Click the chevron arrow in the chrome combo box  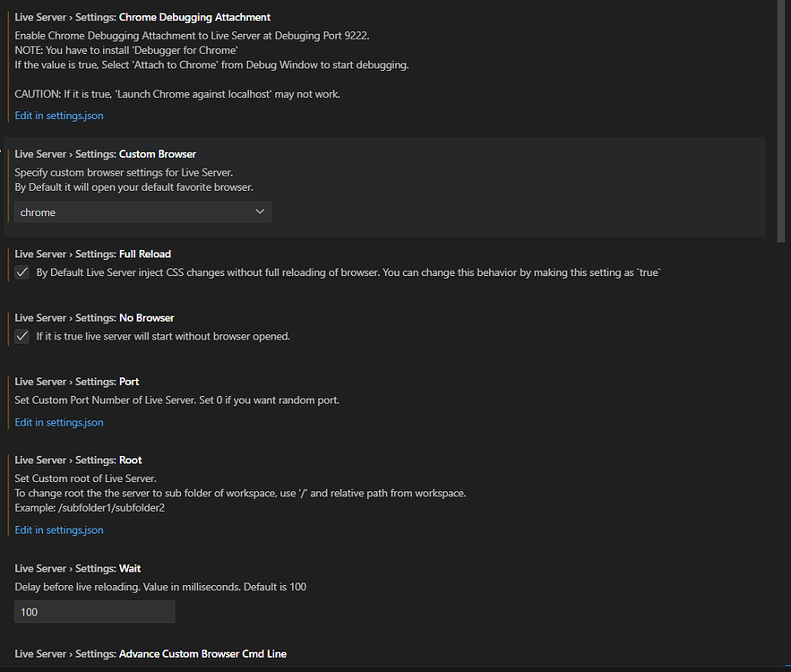[x=260, y=212]
